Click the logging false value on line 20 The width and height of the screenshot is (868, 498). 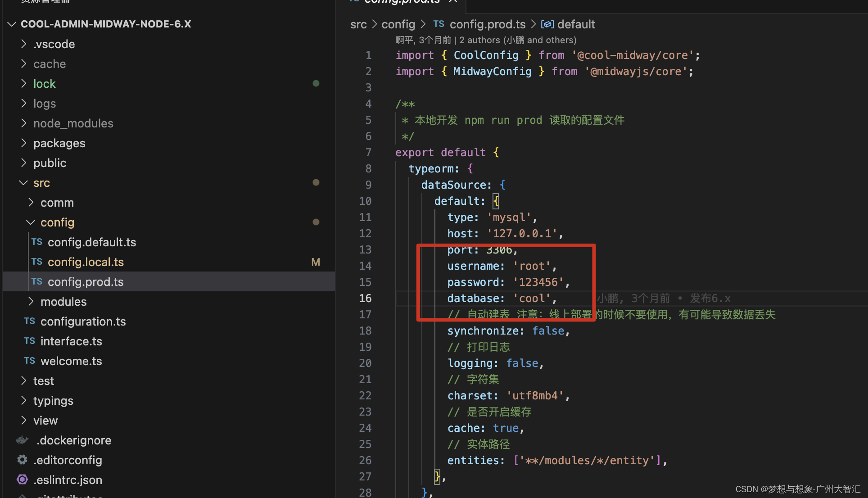pyautogui.click(x=522, y=363)
